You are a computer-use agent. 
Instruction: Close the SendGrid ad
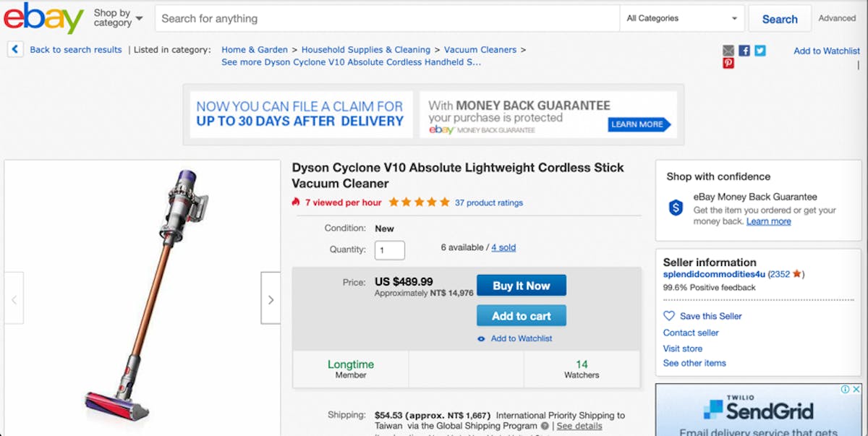[x=856, y=389]
